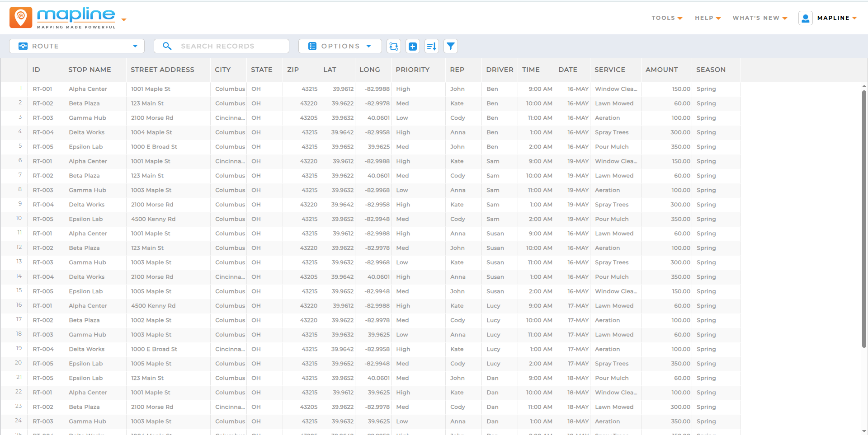Click the search magnifier icon
This screenshot has height=435, width=868.
(167, 46)
